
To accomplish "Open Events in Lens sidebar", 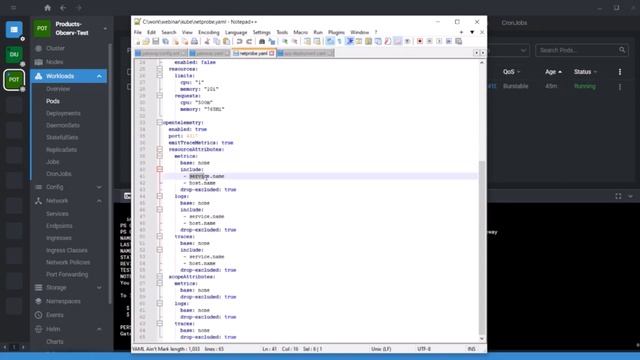I will coord(55,315).
